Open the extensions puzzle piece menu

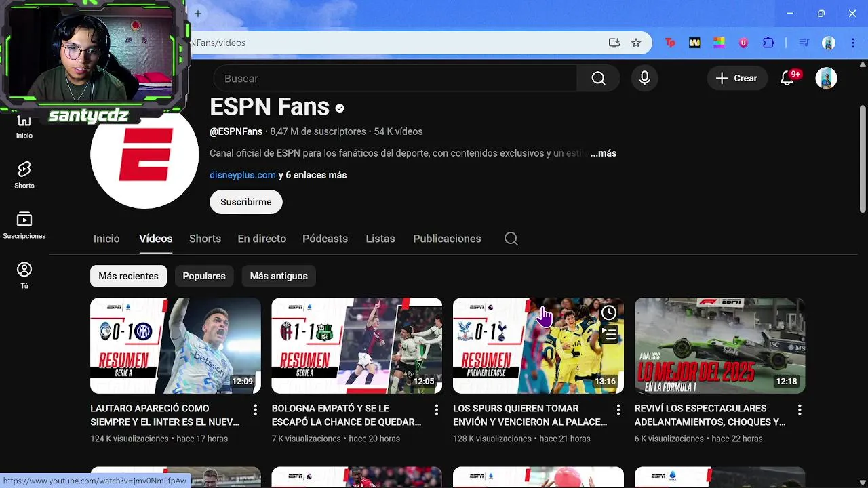768,43
